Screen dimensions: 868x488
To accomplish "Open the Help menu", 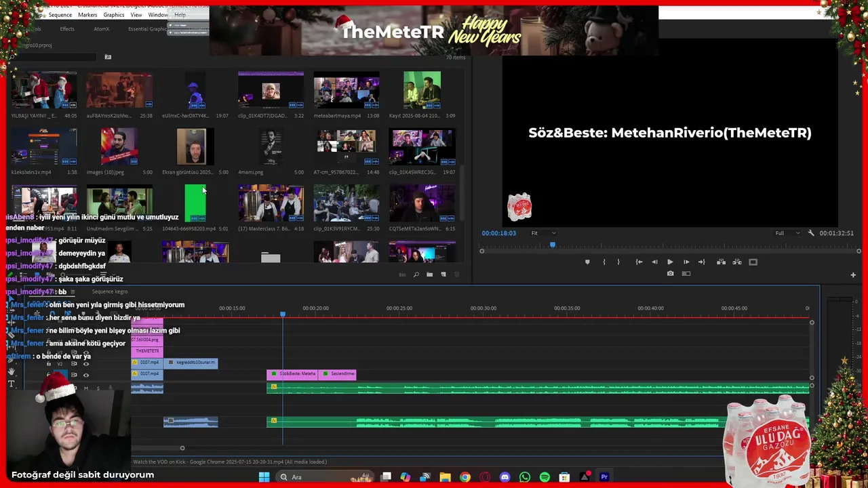I will (x=180, y=15).
